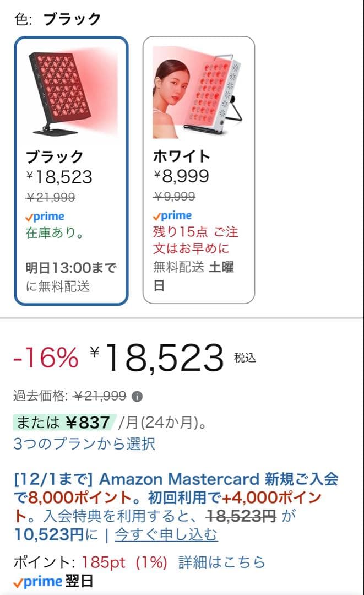Click the white product thumbnail image
The width and height of the screenshot is (364, 595).
pos(198,91)
